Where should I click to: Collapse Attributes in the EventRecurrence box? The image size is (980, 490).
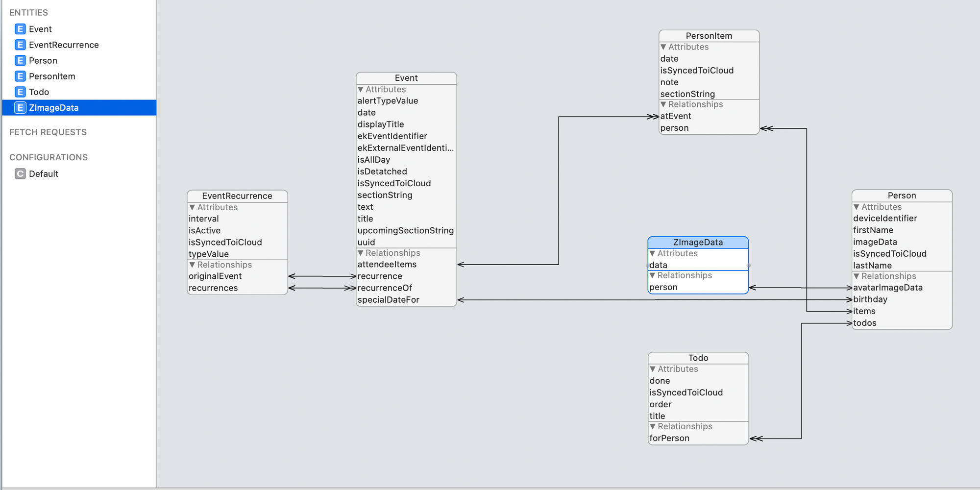pyautogui.click(x=192, y=208)
